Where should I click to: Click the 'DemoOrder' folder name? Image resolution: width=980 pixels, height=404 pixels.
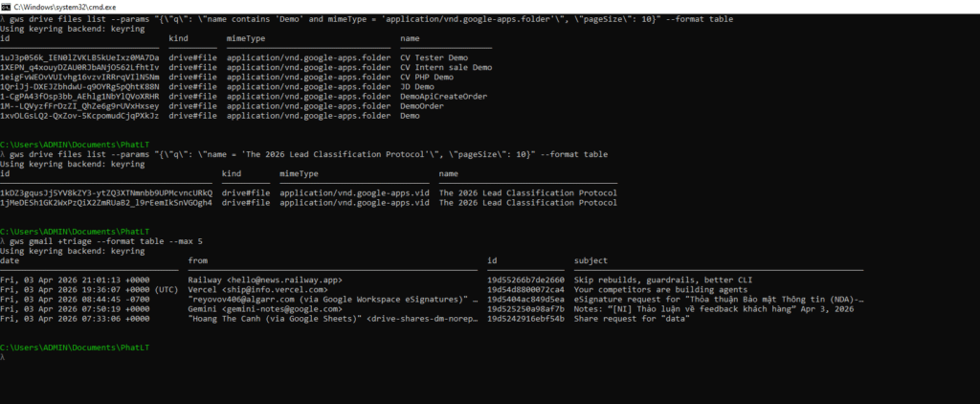(421, 105)
